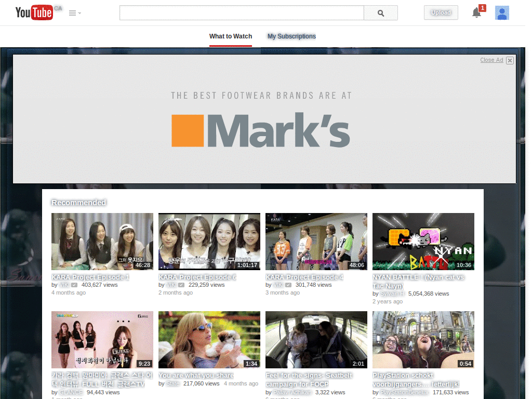
Task: Open State channel link
Action: coord(172,383)
